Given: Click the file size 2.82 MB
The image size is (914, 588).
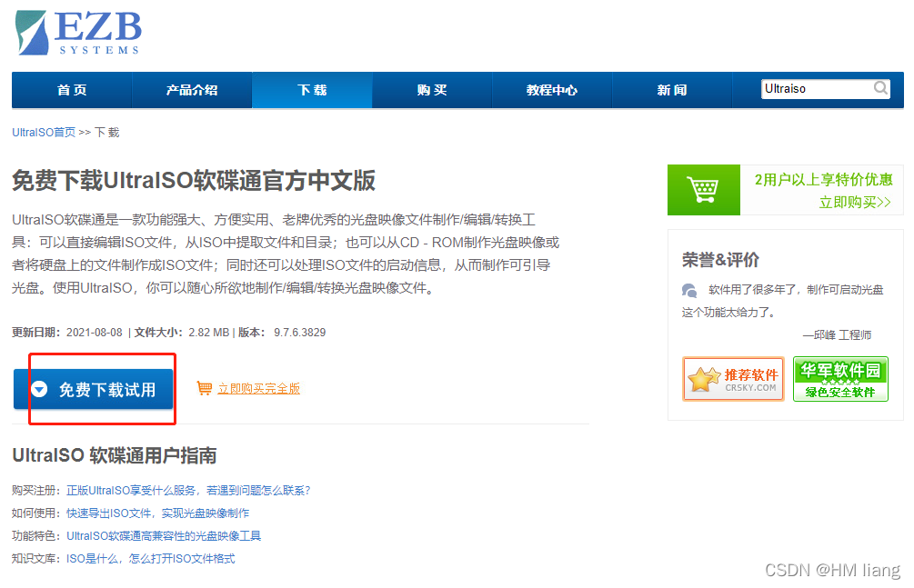Looking at the screenshot, I should click(x=209, y=333).
